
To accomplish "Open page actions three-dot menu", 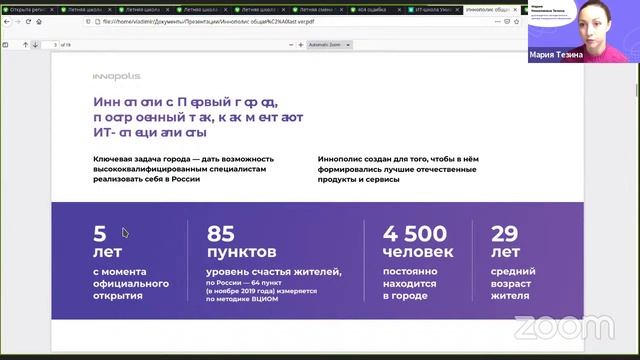I will pyautogui.click(x=497, y=22).
